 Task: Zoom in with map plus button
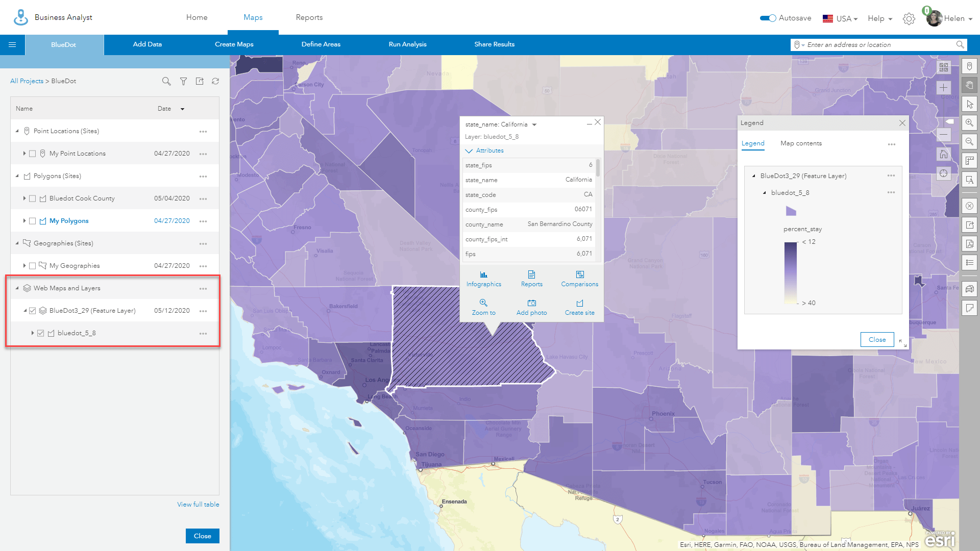click(x=944, y=88)
